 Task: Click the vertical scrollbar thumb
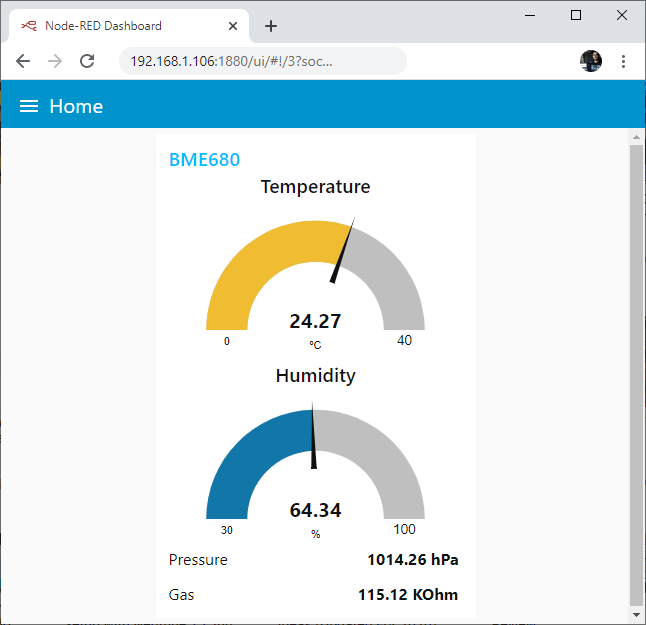(636, 370)
